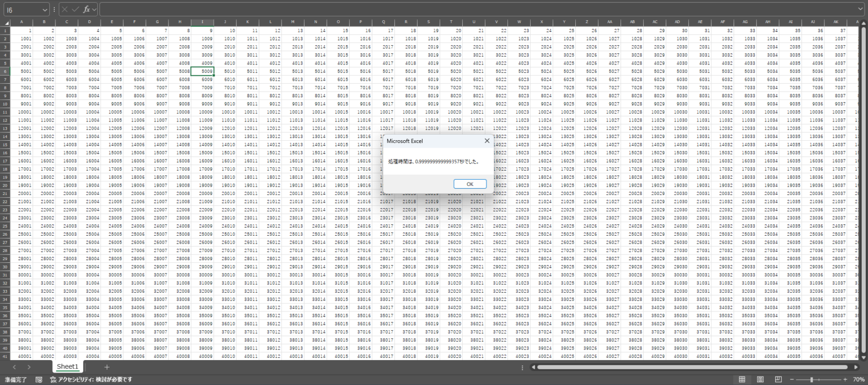Screen dimensions: 868x385
Task: Click the zoom out (−) icon
Action: click(792, 379)
